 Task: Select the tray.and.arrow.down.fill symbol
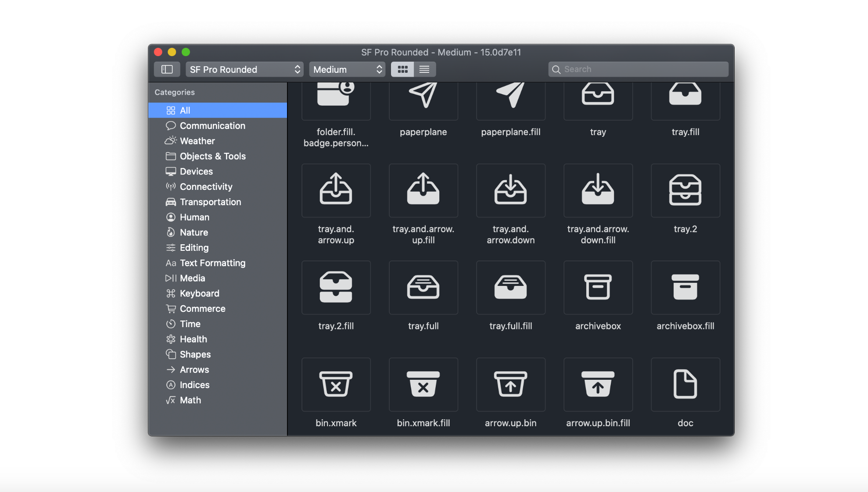point(598,190)
